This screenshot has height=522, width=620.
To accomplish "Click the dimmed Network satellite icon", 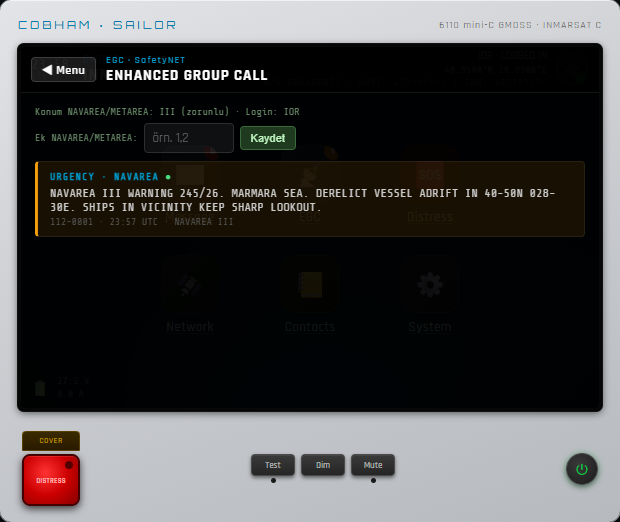I will (x=190, y=285).
